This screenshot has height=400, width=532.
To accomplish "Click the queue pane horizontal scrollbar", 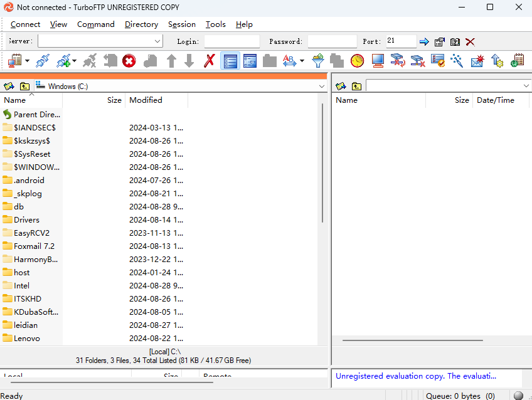I will click(112, 382).
